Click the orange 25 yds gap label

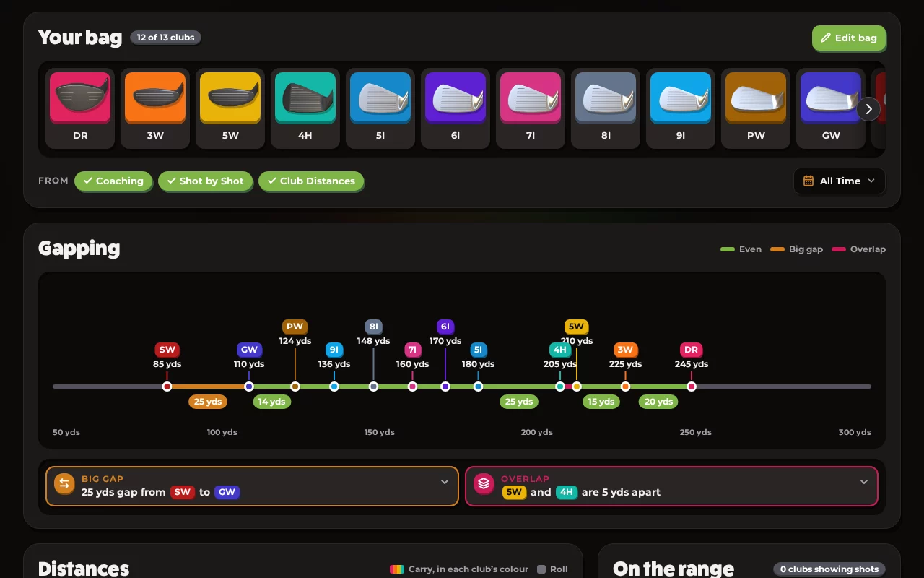(208, 402)
